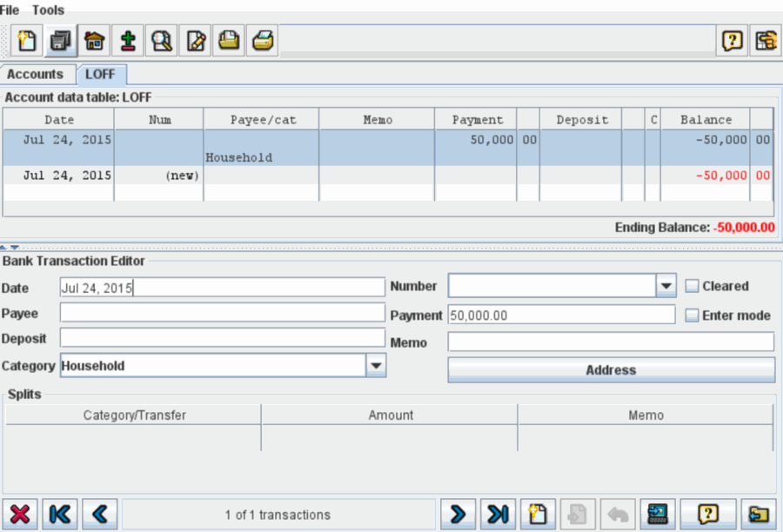Click the 1 of 1 transactions label
Screen dimensions: 783x532
tap(278, 515)
